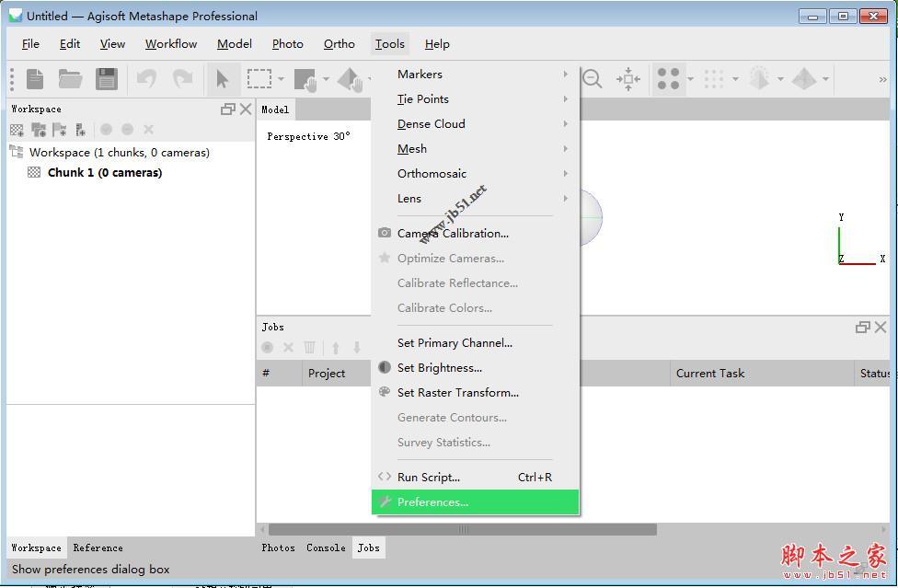Click the Reset View arrows icon
Screen dimensions: 898x588
(x=628, y=79)
